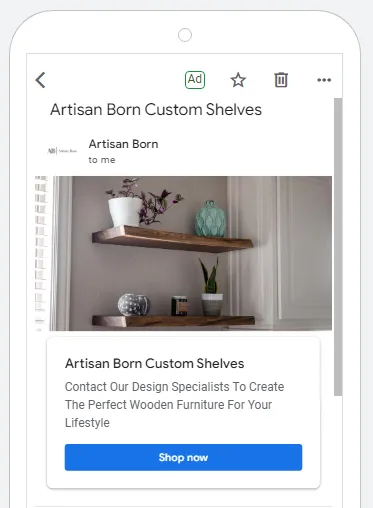Expand the "to me" recipient details
373x508 pixels.
tap(102, 160)
